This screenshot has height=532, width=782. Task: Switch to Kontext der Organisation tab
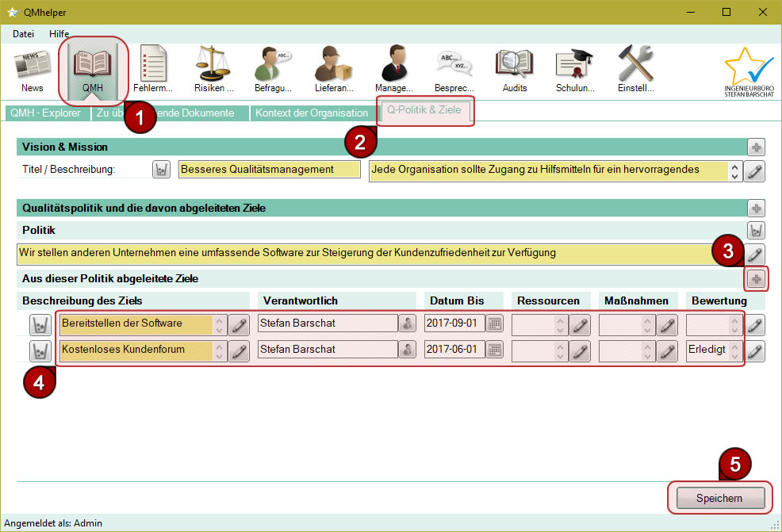pos(311,113)
